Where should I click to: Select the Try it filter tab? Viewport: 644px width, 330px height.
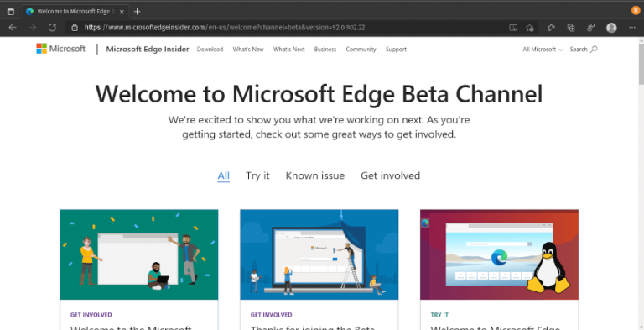257,175
